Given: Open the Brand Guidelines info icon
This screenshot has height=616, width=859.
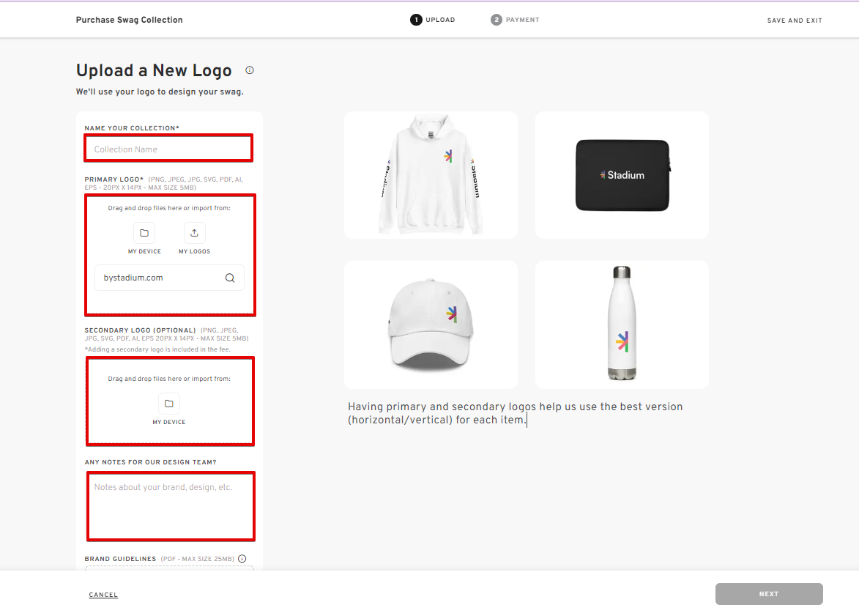Looking at the screenshot, I should tap(242, 558).
